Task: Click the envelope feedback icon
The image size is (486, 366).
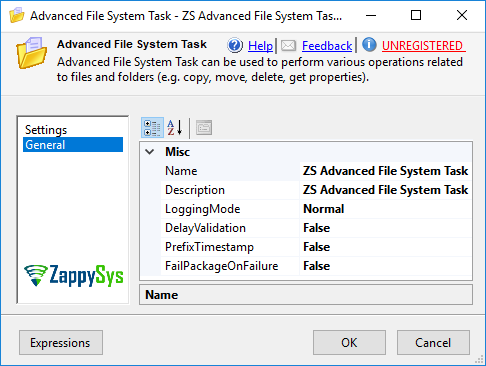Action: [289, 45]
